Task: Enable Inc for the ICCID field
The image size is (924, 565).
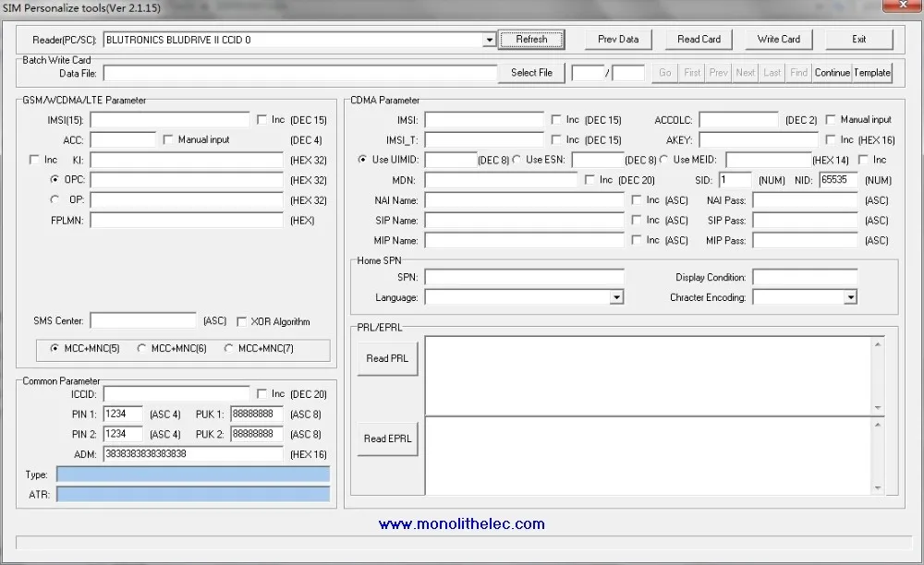Action: pyautogui.click(x=261, y=393)
